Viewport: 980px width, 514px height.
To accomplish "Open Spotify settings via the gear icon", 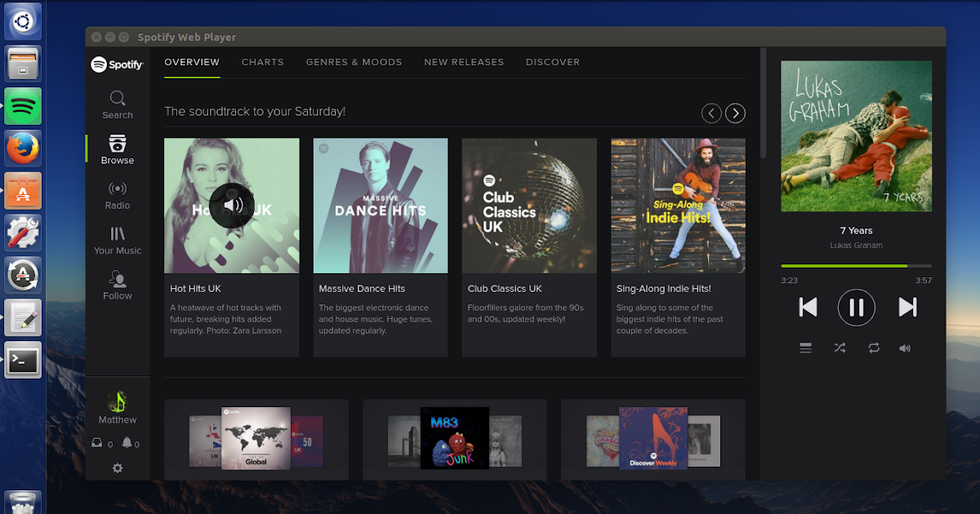I will [x=117, y=467].
